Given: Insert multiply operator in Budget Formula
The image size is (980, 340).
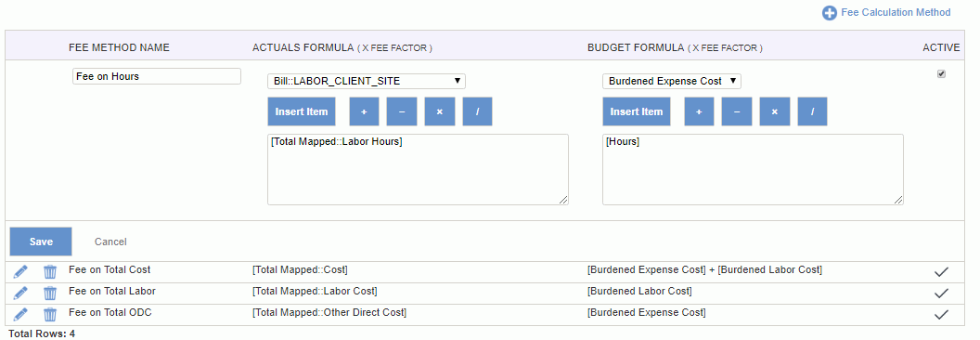Looking at the screenshot, I should click(774, 111).
